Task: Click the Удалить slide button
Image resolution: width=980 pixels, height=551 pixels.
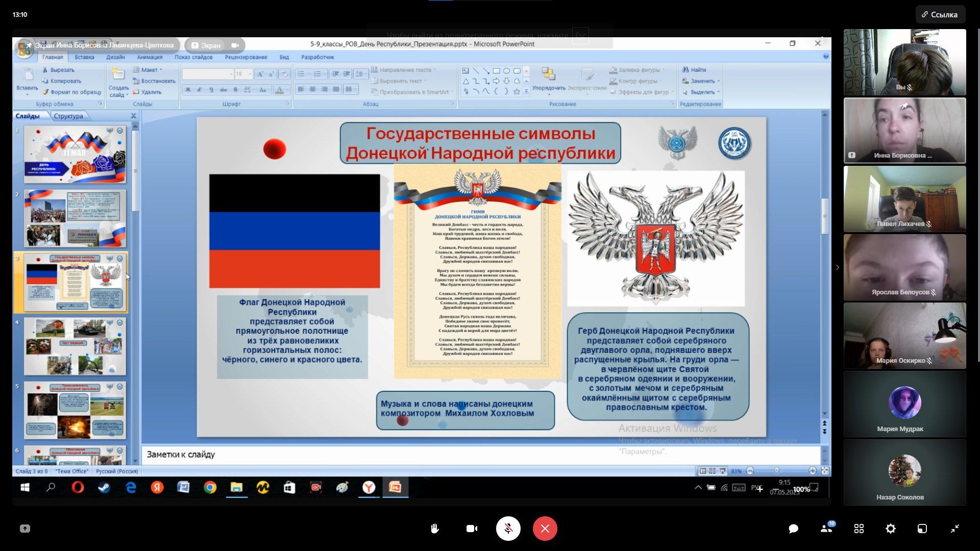Action: [147, 92]
